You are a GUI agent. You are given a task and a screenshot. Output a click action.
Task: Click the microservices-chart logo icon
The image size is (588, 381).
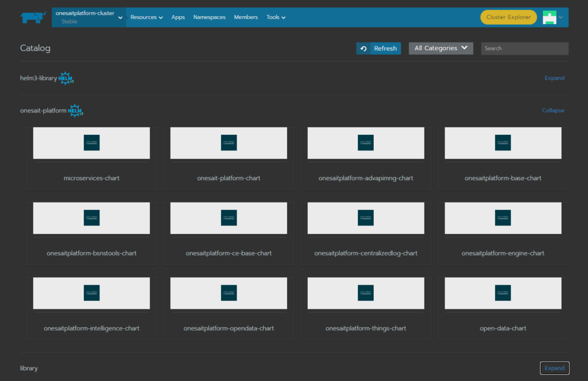pos(91,143)
